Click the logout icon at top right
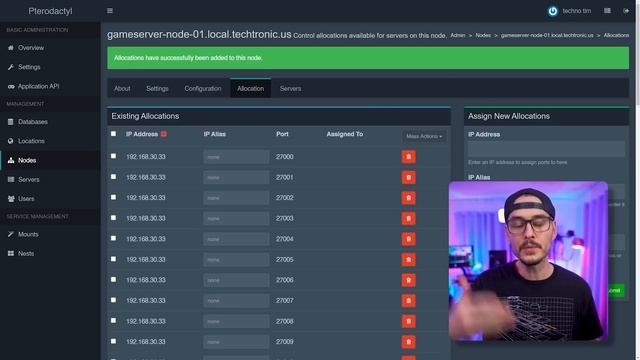Viewport: 640px width, 360px height. 626,11
